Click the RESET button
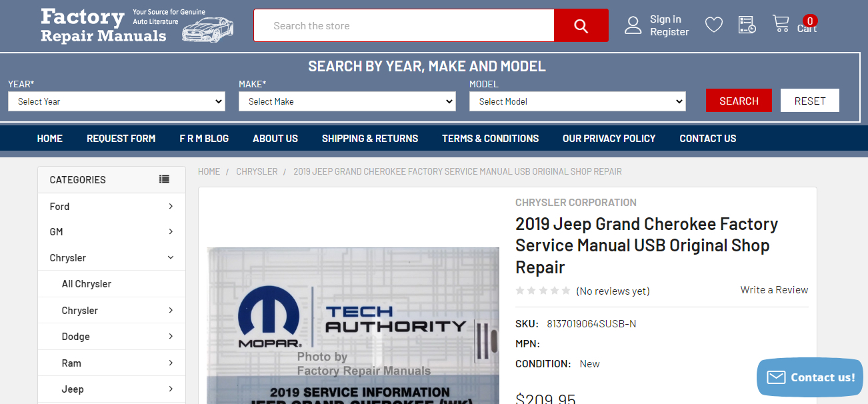868x404 pixels. click(x=810, y=101)
